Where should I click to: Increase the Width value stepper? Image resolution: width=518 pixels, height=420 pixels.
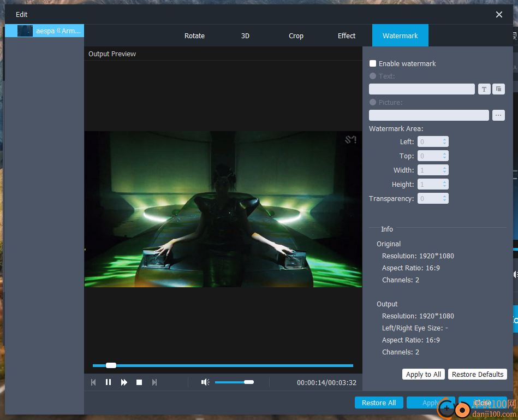pyautogui.click(x=445, y=168)
